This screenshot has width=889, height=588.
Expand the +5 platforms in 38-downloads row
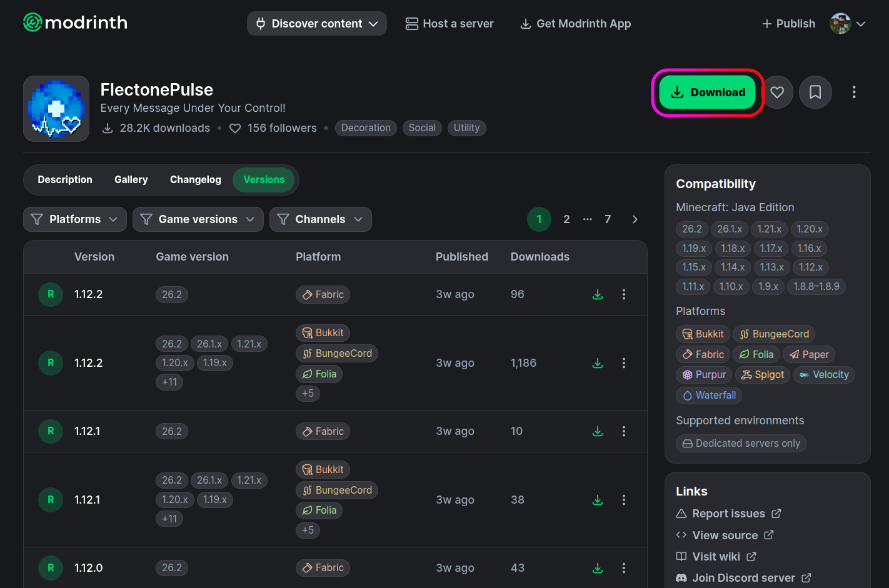coord(308,530)
